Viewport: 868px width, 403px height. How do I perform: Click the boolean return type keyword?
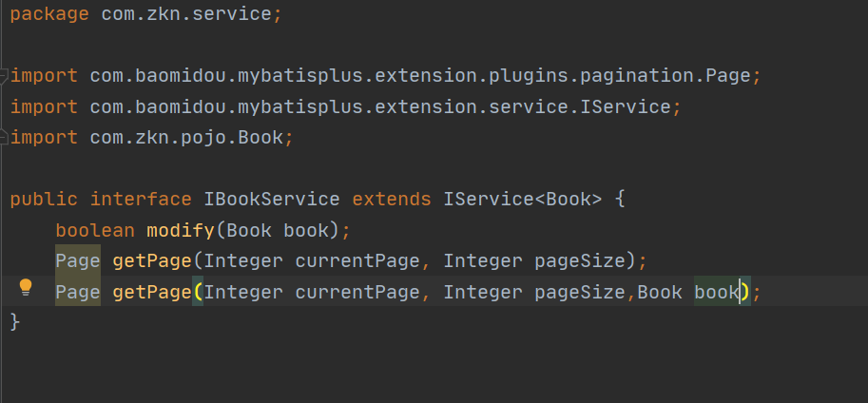(94, 230)
